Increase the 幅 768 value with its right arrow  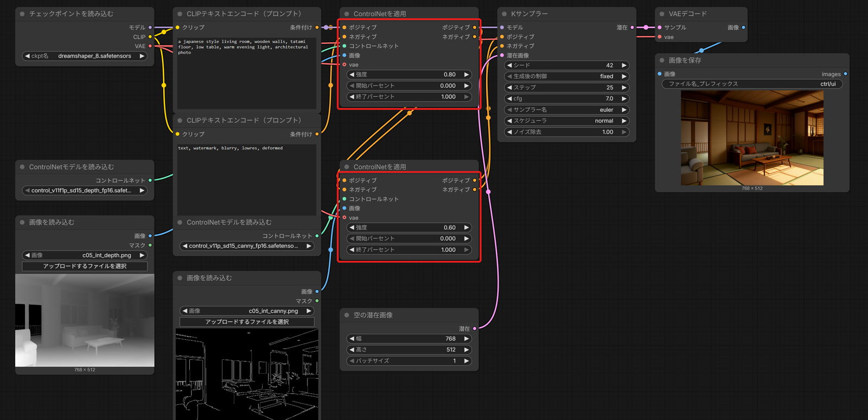[x=466, y=339]
